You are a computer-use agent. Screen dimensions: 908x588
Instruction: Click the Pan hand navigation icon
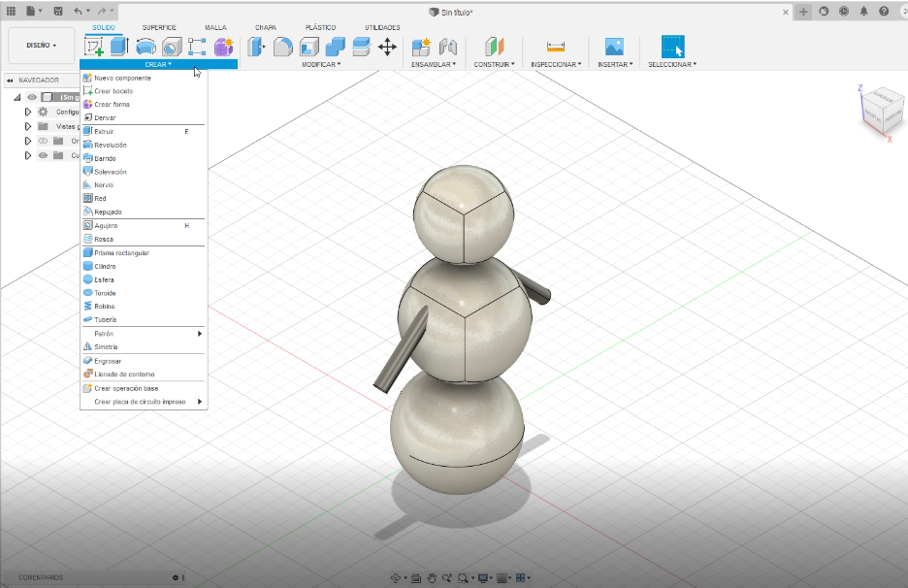(432, 577)
